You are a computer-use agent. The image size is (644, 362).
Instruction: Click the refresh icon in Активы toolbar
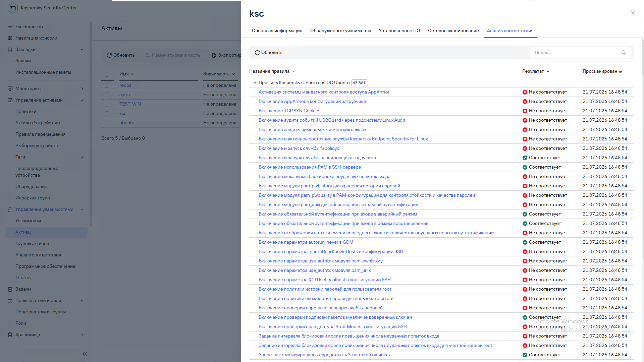[109, 55]
